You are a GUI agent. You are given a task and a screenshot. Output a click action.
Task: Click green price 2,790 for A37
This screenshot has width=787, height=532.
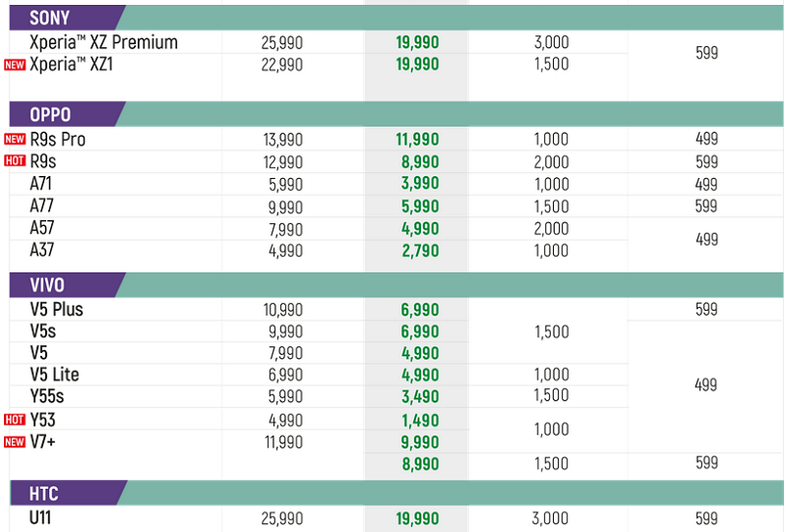[x=420, y=251]
